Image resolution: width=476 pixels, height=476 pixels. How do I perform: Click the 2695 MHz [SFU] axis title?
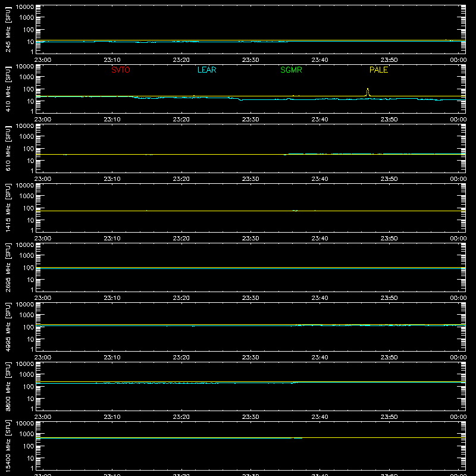[8, 267]
